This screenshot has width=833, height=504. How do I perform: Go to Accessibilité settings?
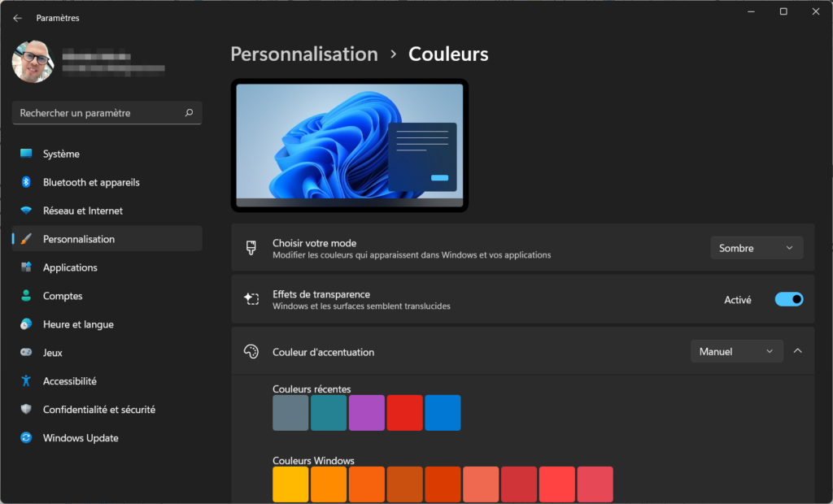point(107,380)
